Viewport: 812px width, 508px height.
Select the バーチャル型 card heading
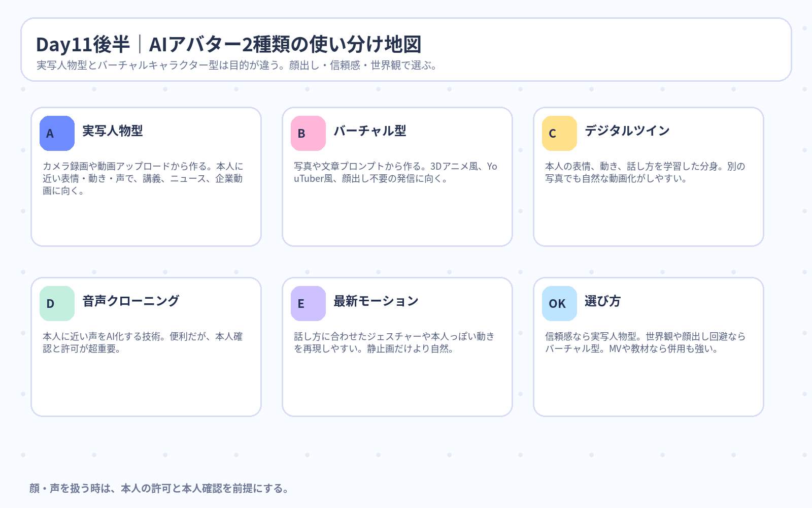[x=370, y=131]
